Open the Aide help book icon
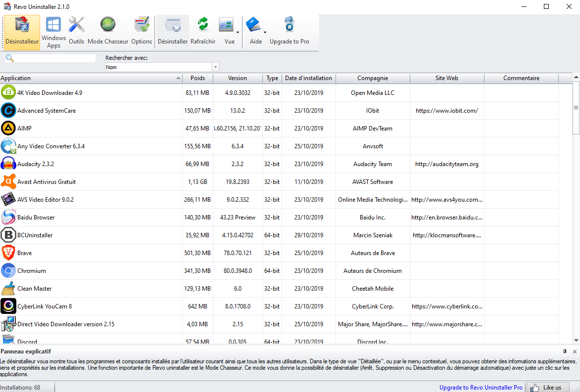 [253, 25]
